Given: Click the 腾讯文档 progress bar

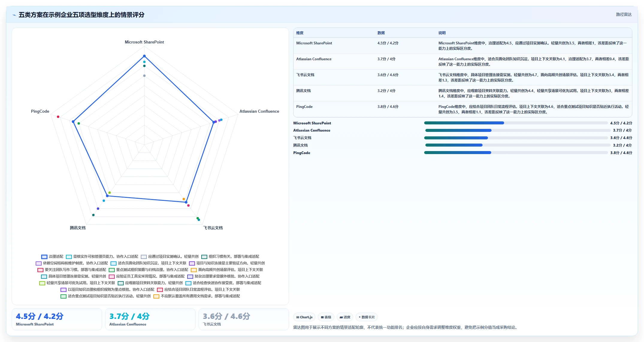Looking at the screenshot, I should (x=518, y=145).
